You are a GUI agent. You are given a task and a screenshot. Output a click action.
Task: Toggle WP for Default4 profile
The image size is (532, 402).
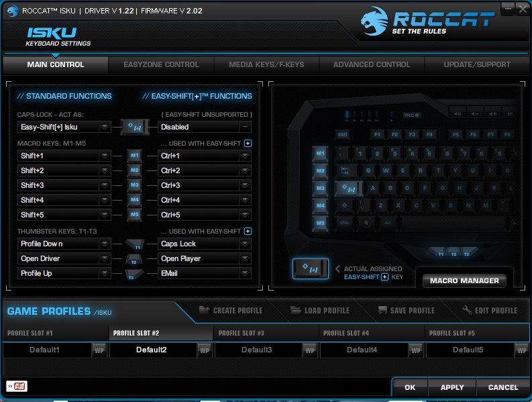pyautogui.click(x=415, y=350)
